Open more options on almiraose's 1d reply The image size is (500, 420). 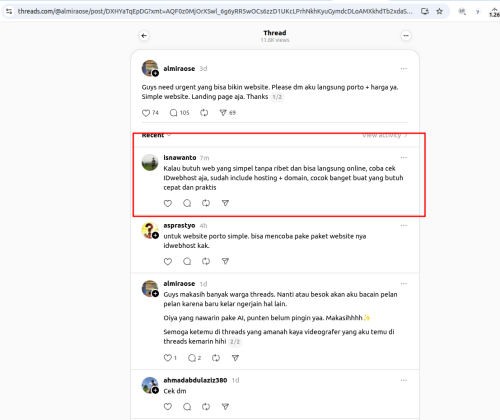click(404, 284)
